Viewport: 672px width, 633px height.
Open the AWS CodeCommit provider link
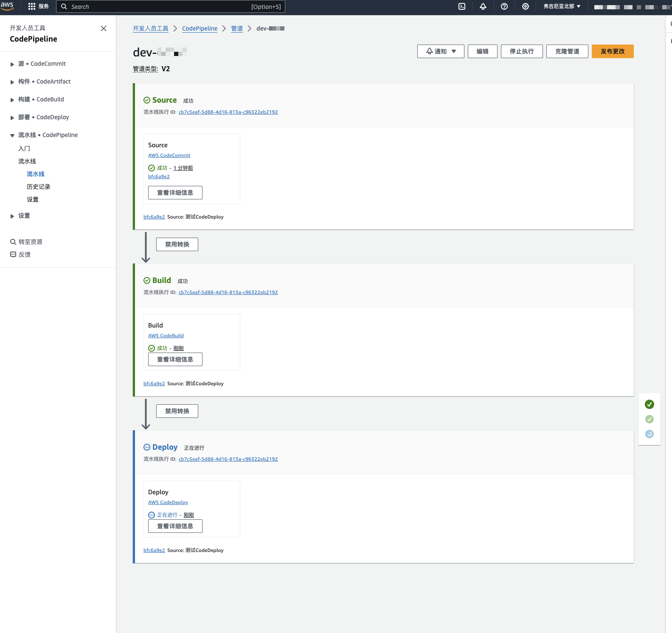click(169, 155)
